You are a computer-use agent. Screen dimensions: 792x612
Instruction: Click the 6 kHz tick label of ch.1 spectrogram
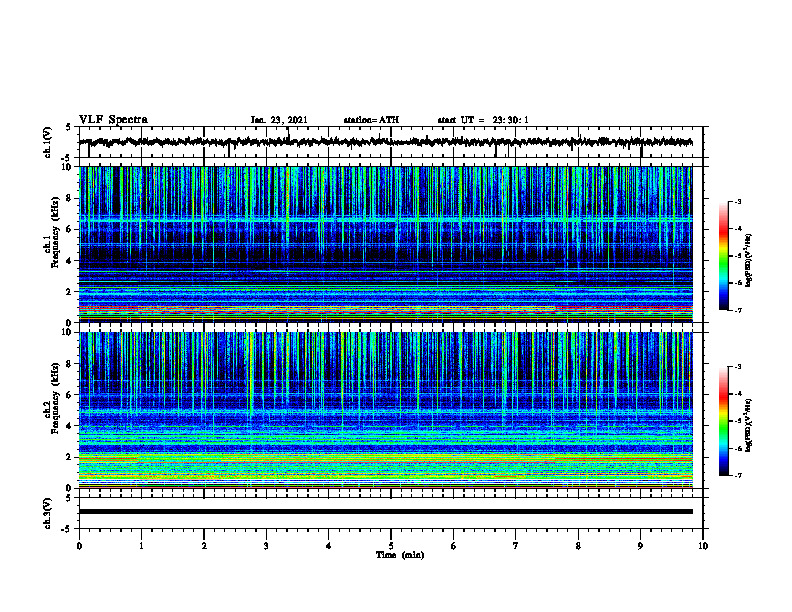click(70, 229)
